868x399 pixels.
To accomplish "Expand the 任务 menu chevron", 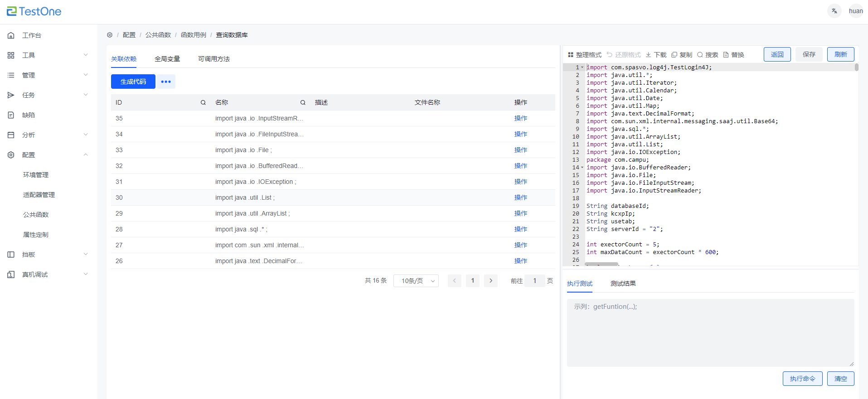I will click(86, 95).
